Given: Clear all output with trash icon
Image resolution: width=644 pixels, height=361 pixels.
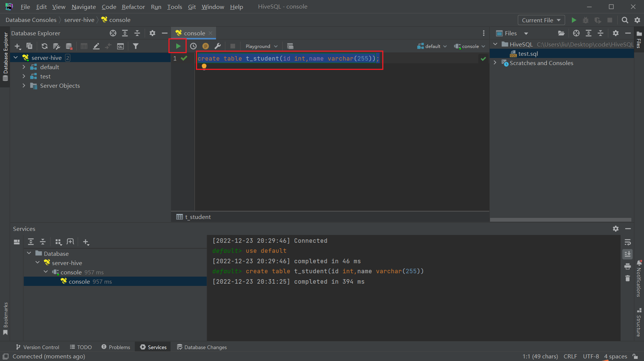Looking at the screenshot, I should (628, 278).
